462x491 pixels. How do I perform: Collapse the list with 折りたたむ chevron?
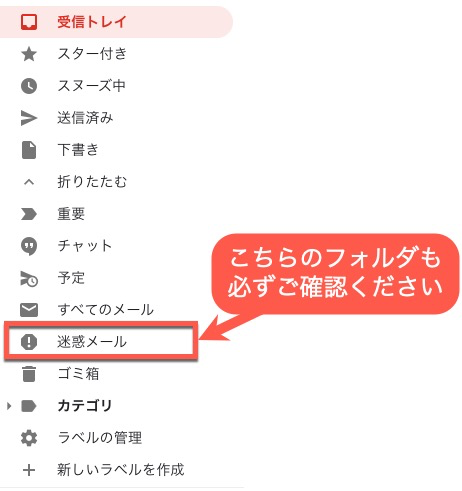point(29,182)
